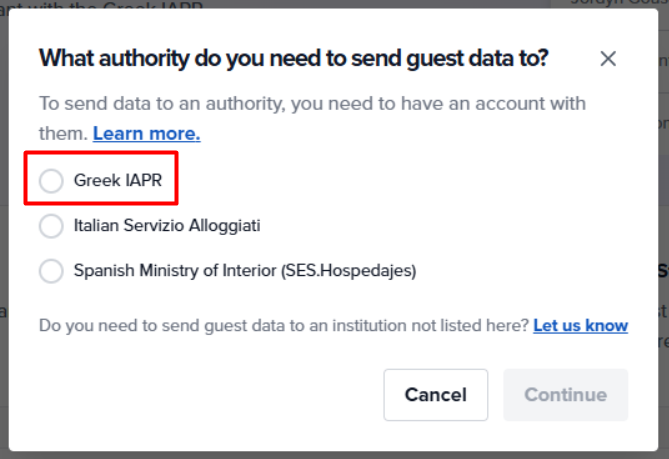Click the dimmed backdrop beneath the dialog
The height and width of the screenshot is (459, 669).
click(x=334, y=455)
